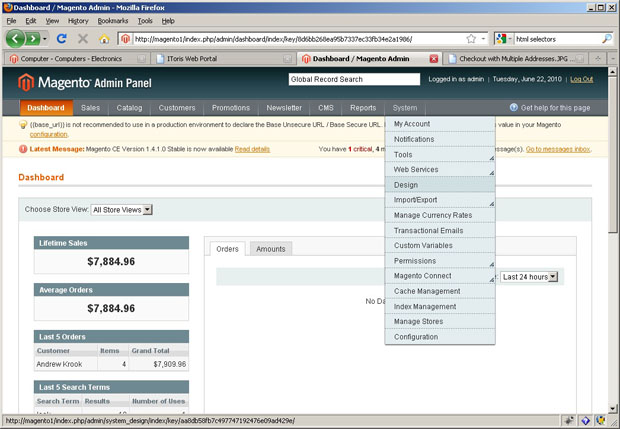Image resolution: width=620 pixels, height=429 pixels.
Task: Click the browser URL address field
Action: [299, 39]
